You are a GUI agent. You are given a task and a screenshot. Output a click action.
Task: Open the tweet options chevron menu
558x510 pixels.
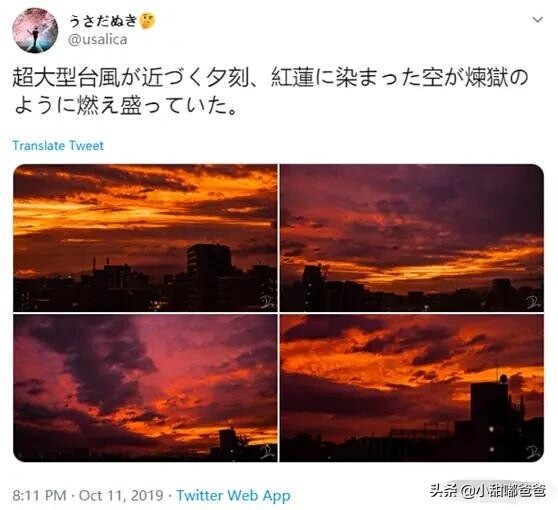pos(537,20)
